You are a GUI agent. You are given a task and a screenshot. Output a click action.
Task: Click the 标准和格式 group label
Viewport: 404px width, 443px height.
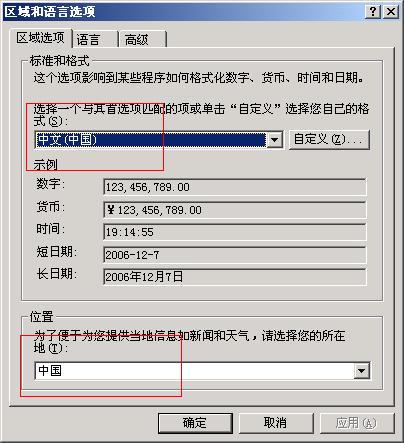click(59, 61)
